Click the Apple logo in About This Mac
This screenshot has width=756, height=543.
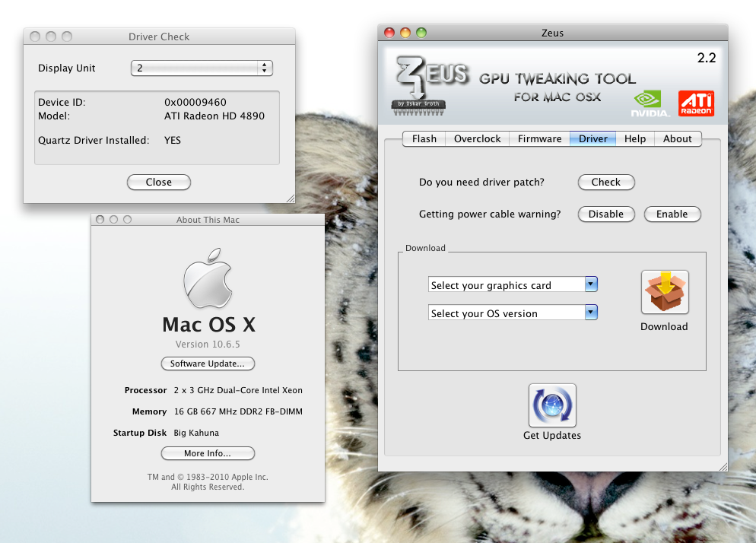(208, 278)
